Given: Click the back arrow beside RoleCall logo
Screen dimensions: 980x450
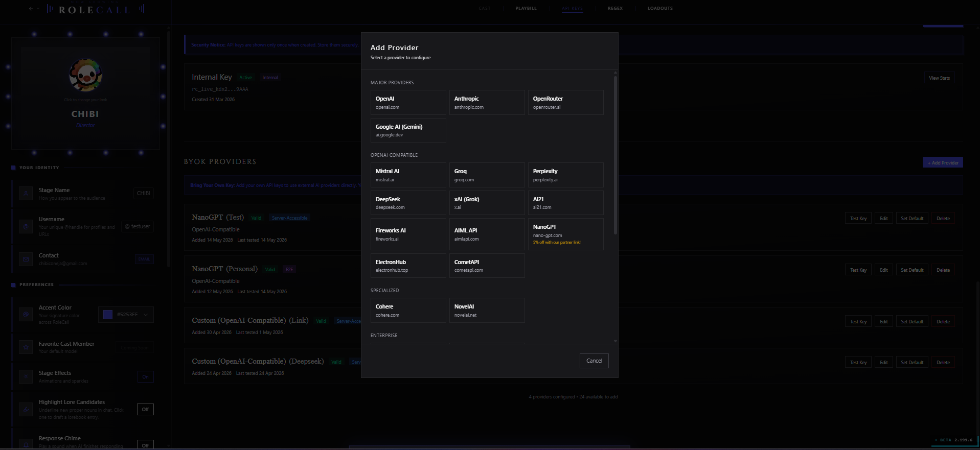Looking at the screenshot, I should pos(31,9).
